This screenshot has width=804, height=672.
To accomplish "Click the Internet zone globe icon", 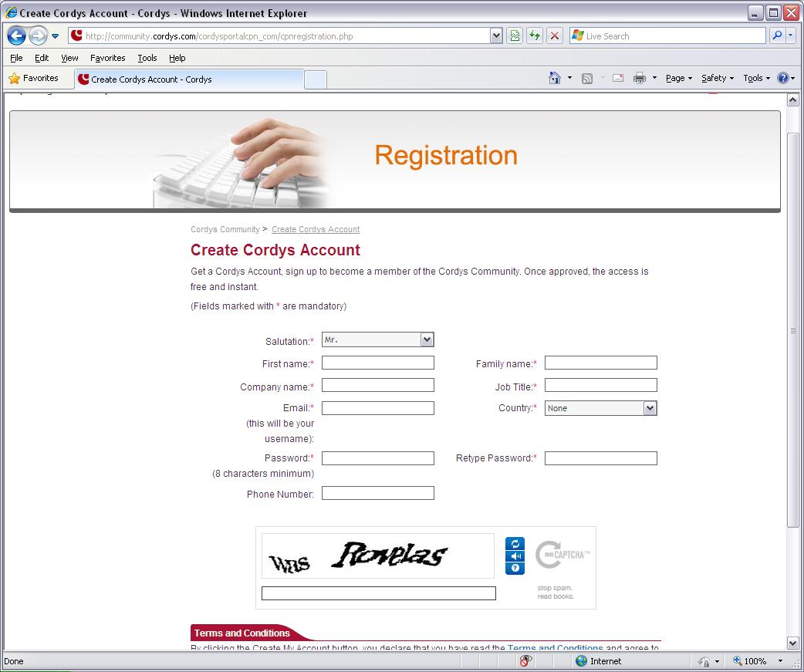I will point(581,660).
